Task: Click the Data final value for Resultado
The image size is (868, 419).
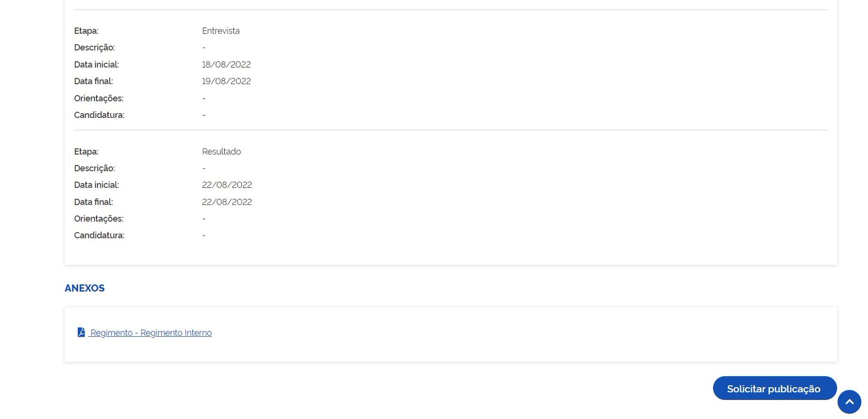Action: pyautogui.click(x=227, y=202)
